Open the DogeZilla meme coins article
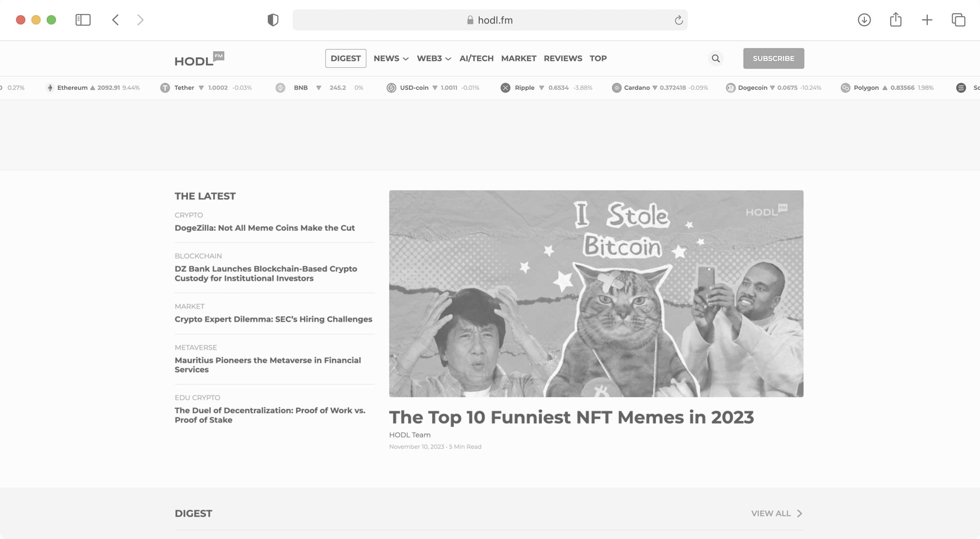The image size is (980, 539). (x=265, y=228)
